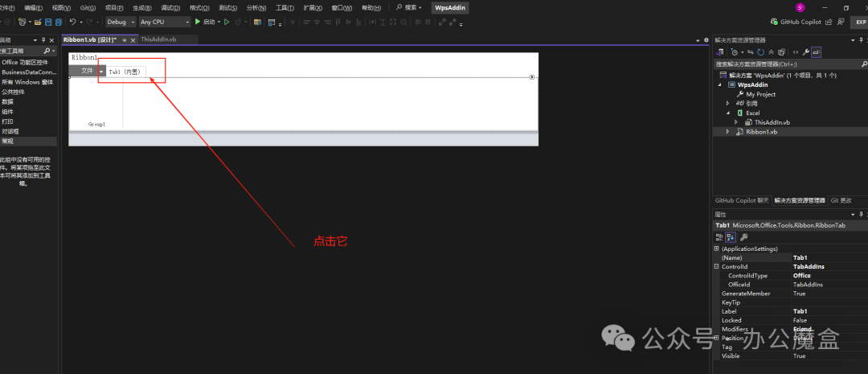Open the Undo history dropdown arrow

(x=81, y=23)
